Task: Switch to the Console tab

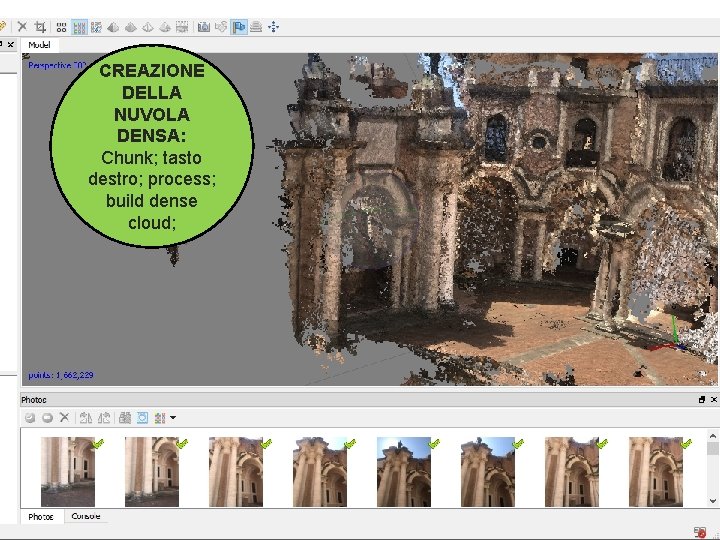Action: (x=86, y=517)
